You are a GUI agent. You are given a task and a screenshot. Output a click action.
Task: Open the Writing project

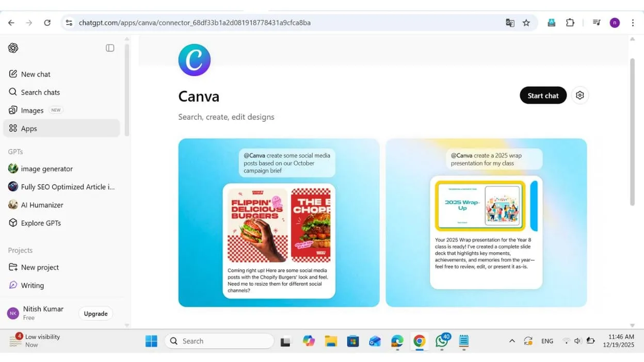click(61, 285)
